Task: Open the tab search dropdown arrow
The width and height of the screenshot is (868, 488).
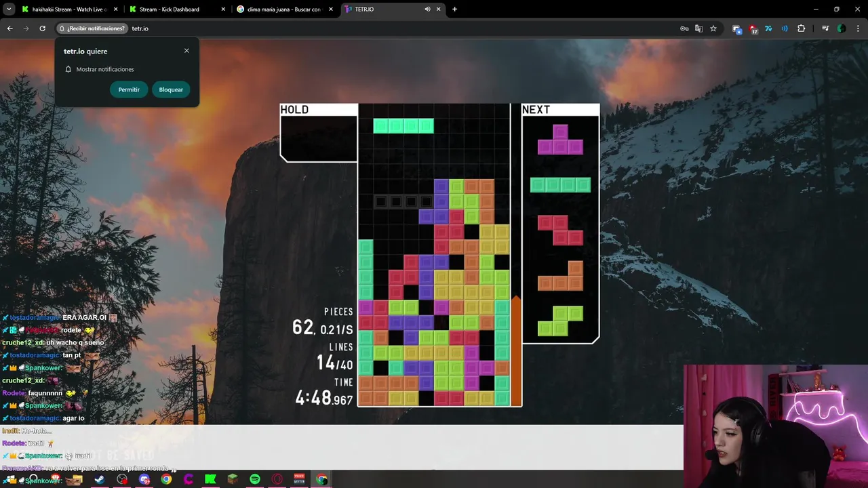Action: pos(8,9)
